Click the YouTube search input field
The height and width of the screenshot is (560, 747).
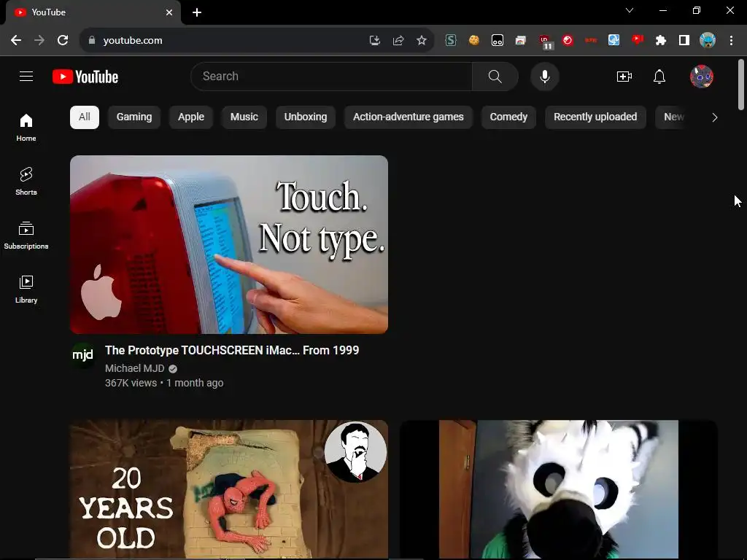coord(332,76)
